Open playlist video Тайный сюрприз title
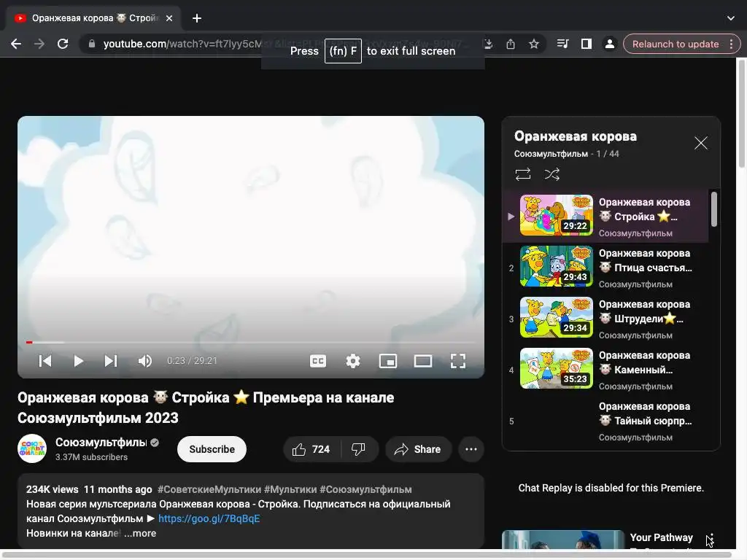This screenshot has width=747, height=560. point(645,413)
